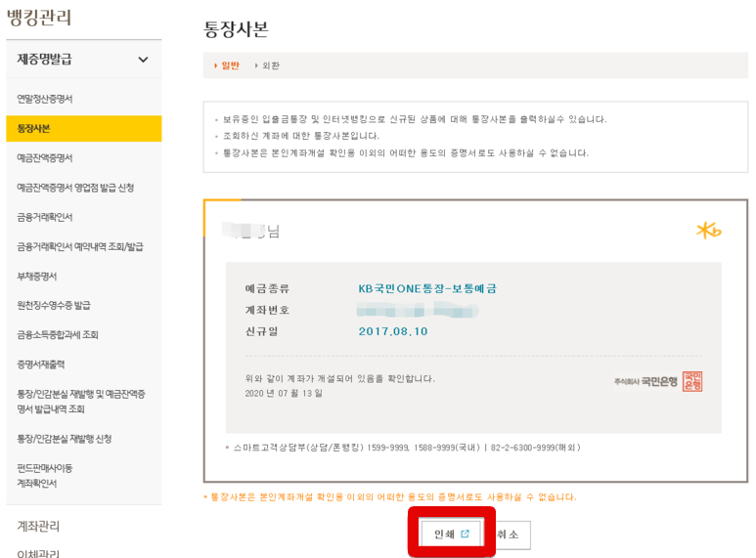
Task: Click the 주식회사 국민은행 text
Action: (646, 382)
